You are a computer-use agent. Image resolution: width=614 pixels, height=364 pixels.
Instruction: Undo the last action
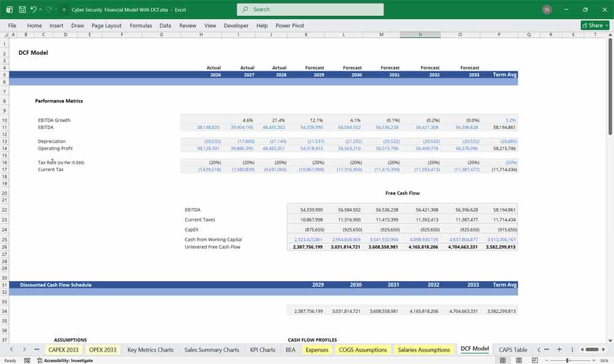(x=35, y=9)
